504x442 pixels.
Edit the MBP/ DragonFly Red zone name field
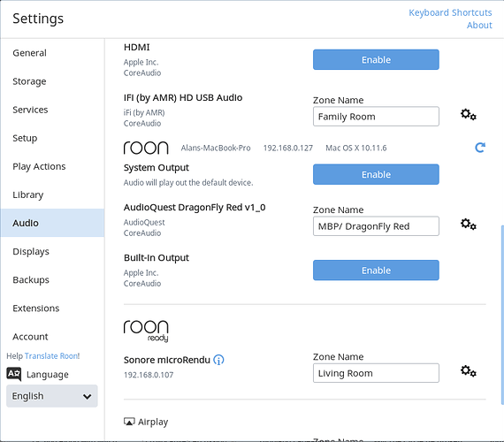click(376, 226)
